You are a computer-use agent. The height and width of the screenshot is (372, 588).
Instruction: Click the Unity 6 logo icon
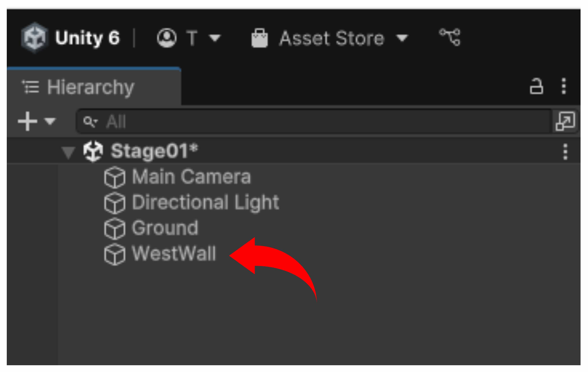(34, 38)
